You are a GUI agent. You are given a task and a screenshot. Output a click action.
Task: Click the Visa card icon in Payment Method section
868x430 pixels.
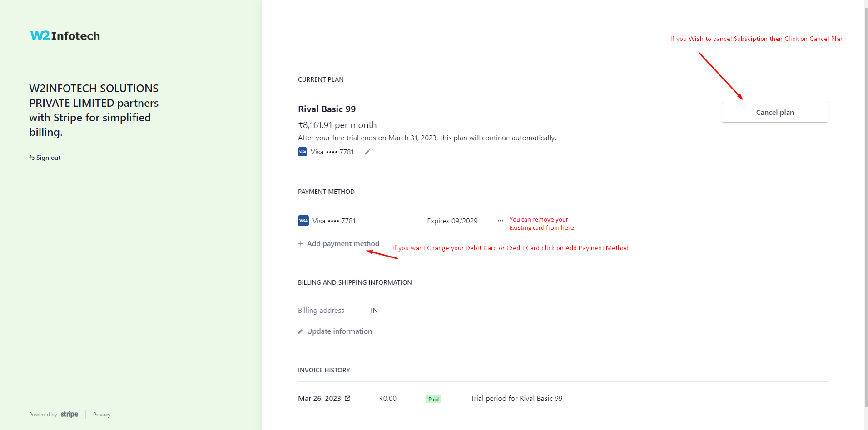pyautogui.click(x=303, y=221)
